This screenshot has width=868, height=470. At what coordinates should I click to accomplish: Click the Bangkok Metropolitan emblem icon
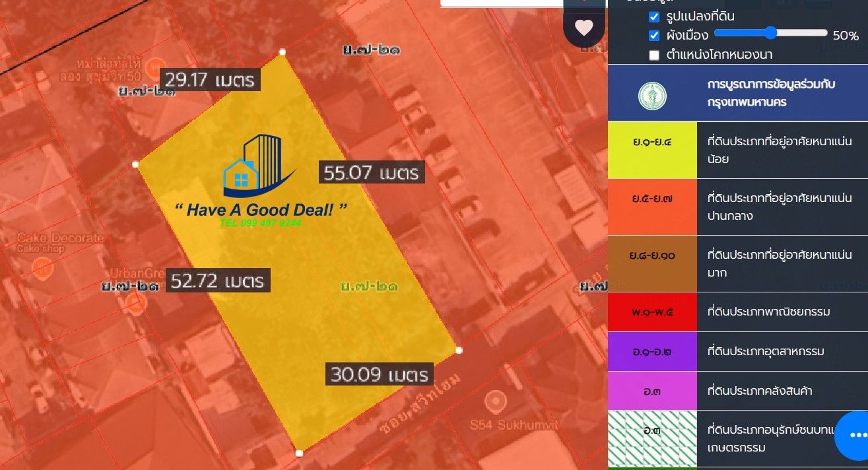coord(652,96)
